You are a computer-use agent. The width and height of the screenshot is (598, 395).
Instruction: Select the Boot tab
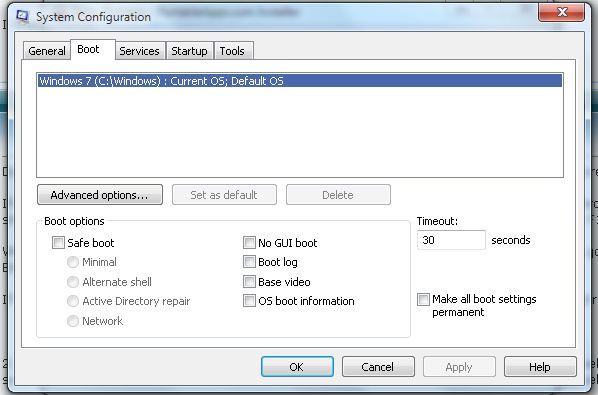(x=92, y=49)
